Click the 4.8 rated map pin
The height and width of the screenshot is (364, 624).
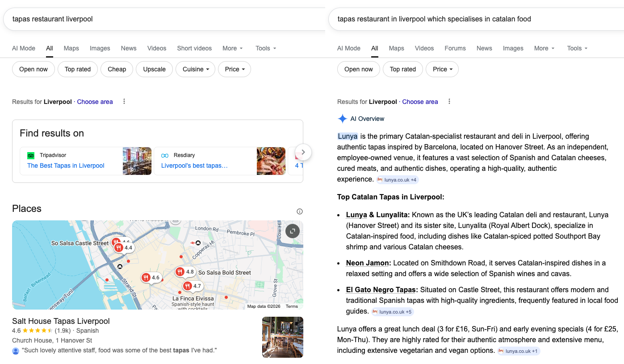click(x=185, y=271)
